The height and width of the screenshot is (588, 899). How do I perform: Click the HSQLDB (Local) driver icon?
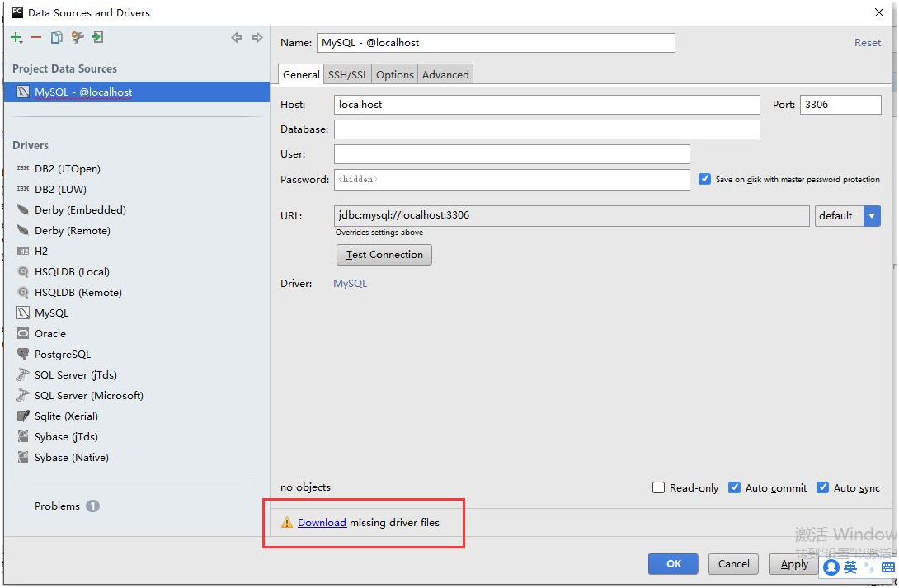click(23, 271)
